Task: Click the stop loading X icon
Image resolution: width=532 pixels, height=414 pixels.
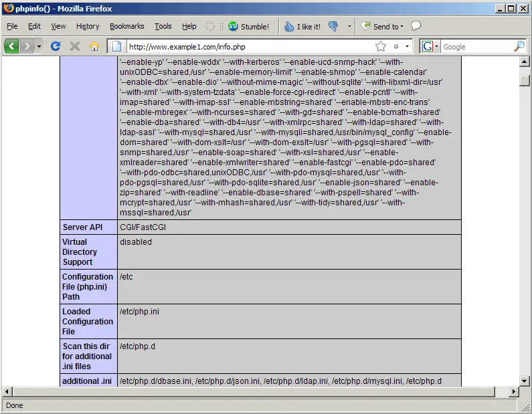Action: (x=75, y=46)
